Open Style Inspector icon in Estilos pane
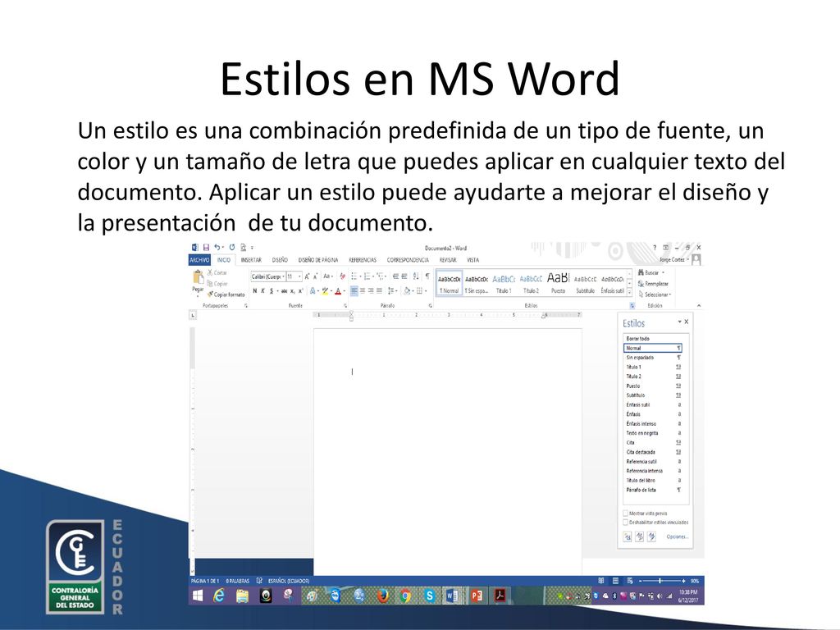This screenshot has width=840, height=630. coord(640,536)
